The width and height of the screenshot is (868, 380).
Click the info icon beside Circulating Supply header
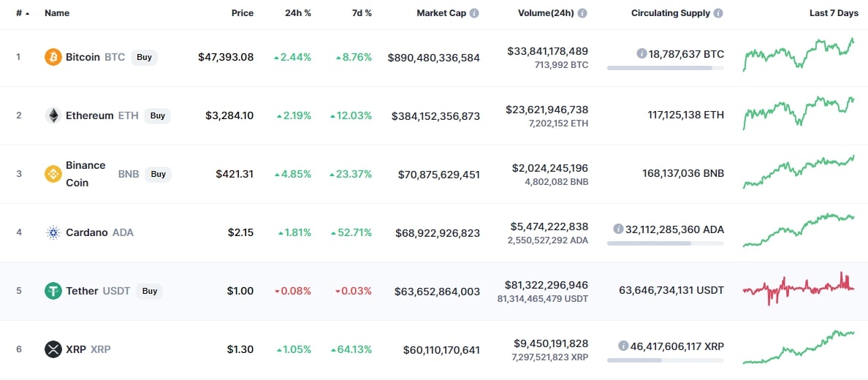pyautogui.click(x=718, y=13)
